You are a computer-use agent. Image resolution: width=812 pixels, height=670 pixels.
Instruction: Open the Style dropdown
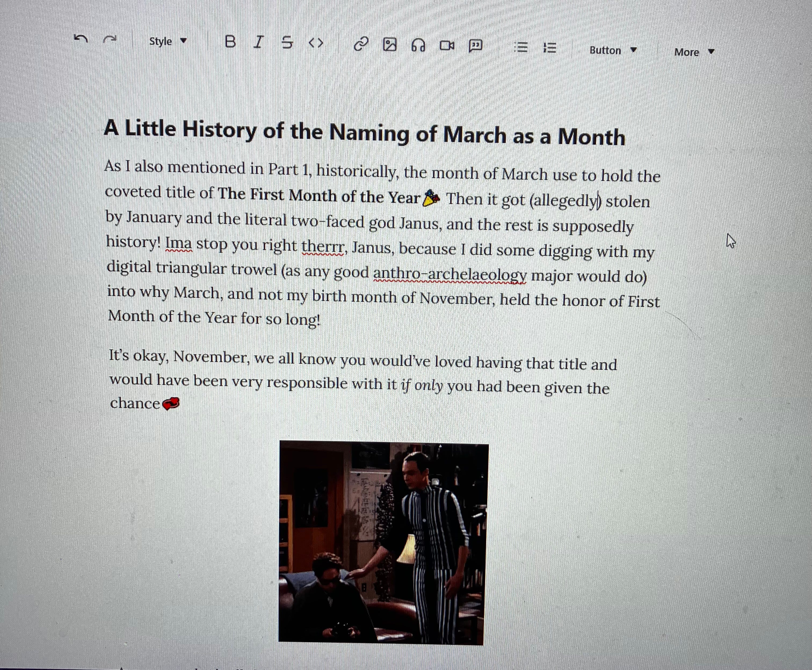[x=168, y=41]
